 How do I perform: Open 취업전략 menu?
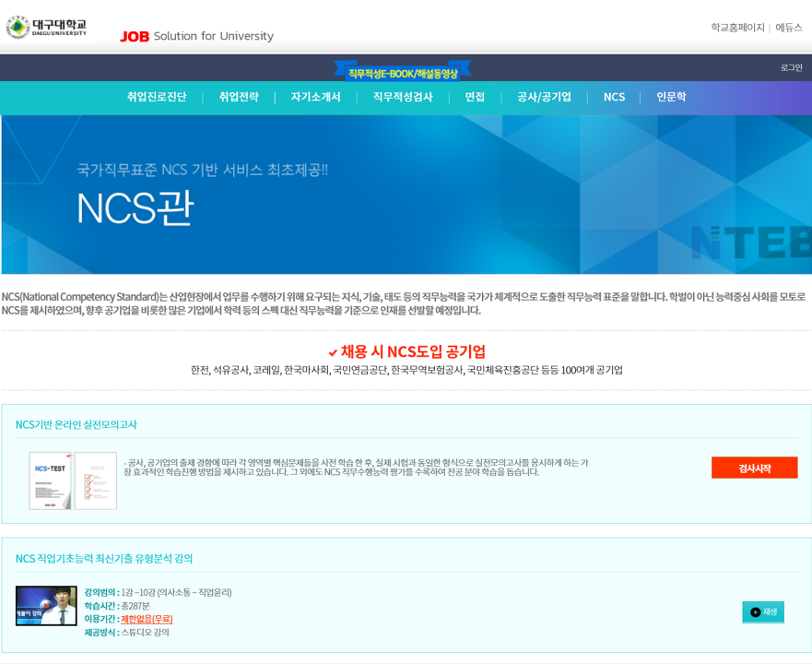pyautogui.click(x=239, y=97)
